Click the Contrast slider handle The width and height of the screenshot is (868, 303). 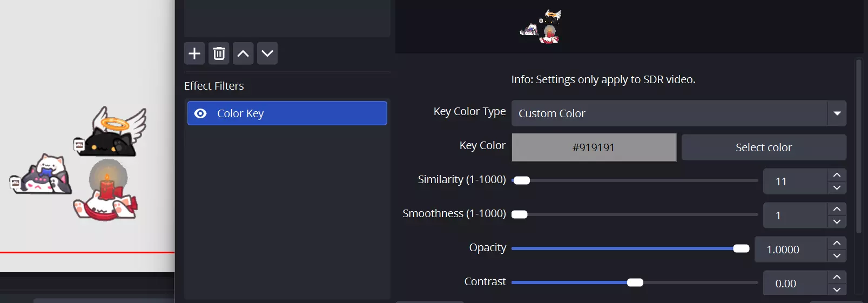[x=635, y=282]
